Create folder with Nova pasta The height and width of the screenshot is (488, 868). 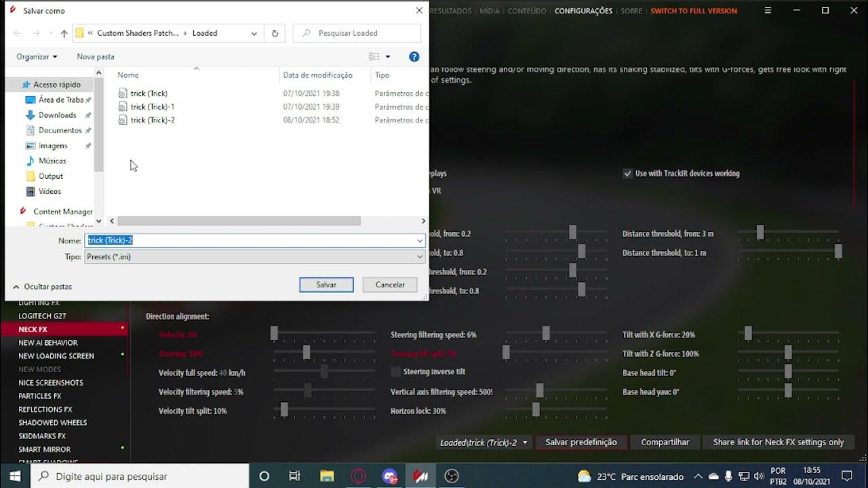coord(96,57)
